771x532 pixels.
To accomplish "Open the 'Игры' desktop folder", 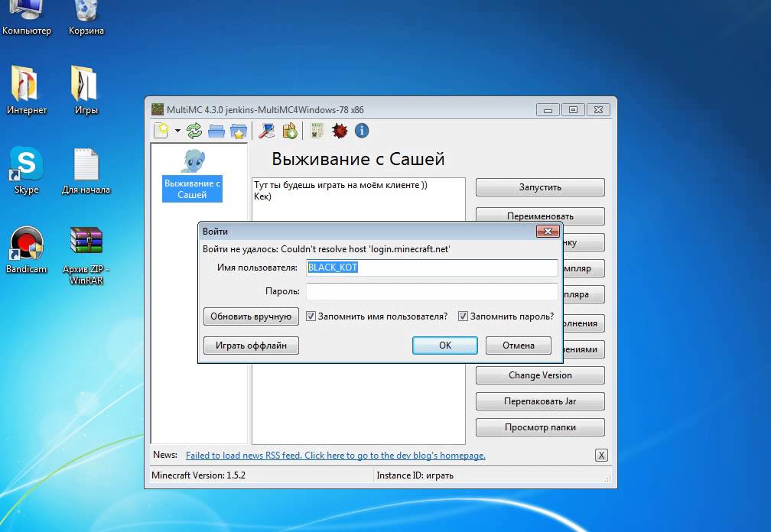I will tap(86, 90).
